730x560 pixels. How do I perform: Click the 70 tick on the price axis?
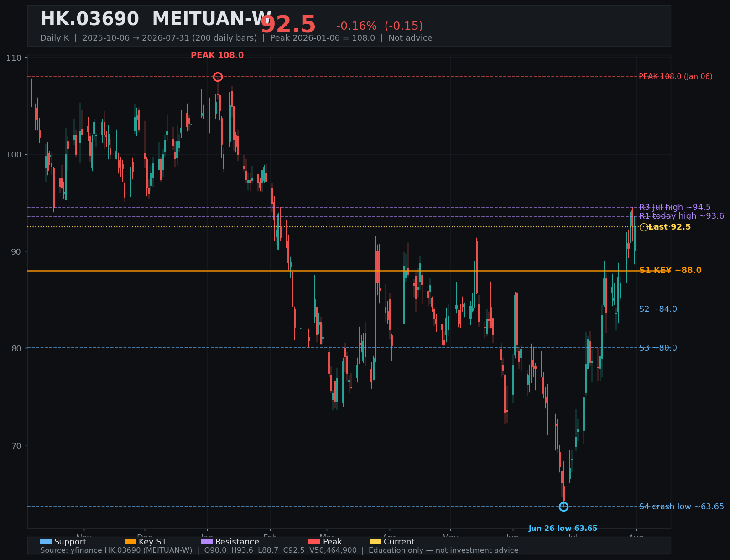(x=16, y=445)
